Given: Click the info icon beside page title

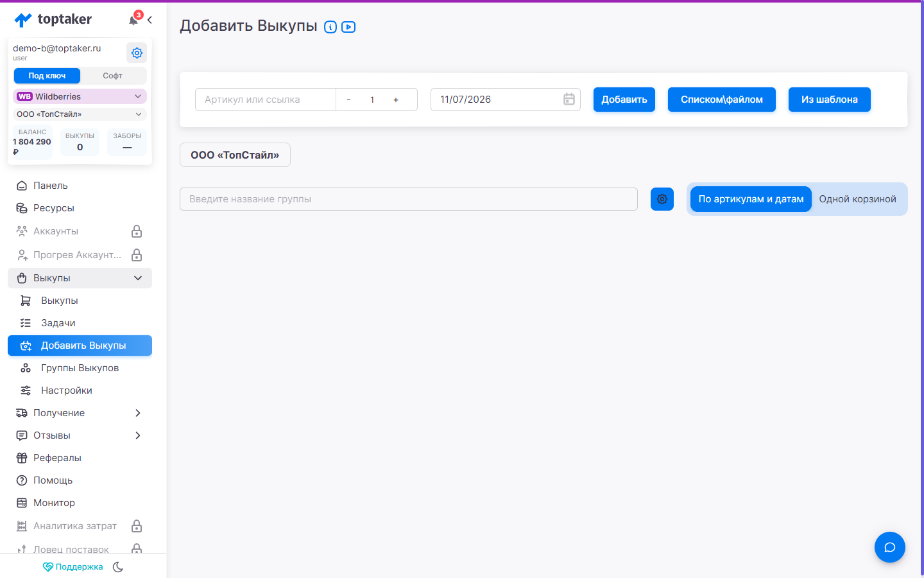Looking at the screenshot, I should click(x=330, y=27).
